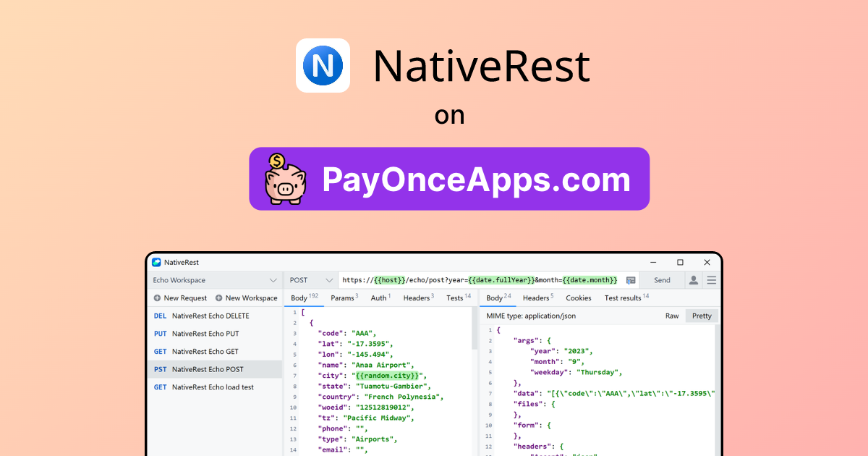Open the POST method dropdown
Screen dimensions: 868x456
[330, 280]
